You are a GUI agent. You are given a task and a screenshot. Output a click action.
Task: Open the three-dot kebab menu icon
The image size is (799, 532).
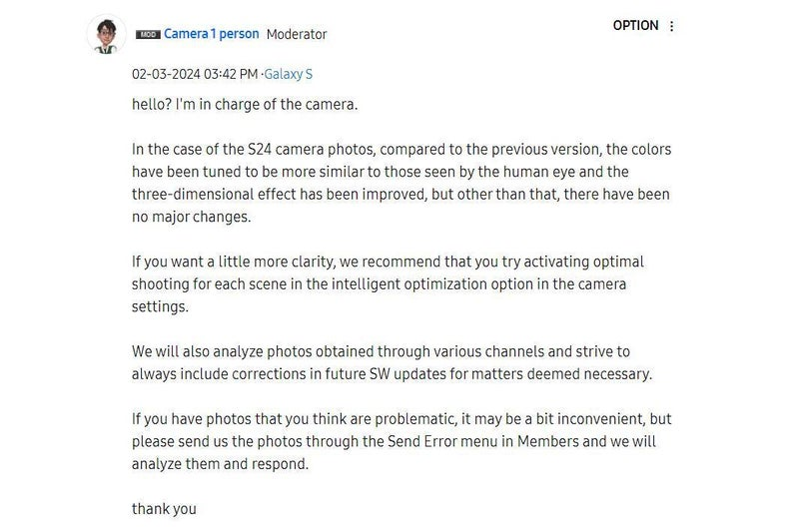[x=671, y=27]
